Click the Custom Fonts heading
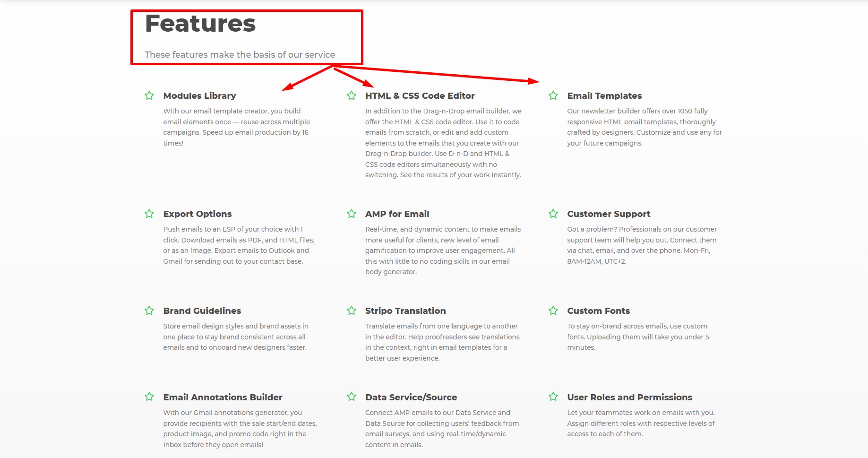The image size is (868, 458). coord(598,311)
